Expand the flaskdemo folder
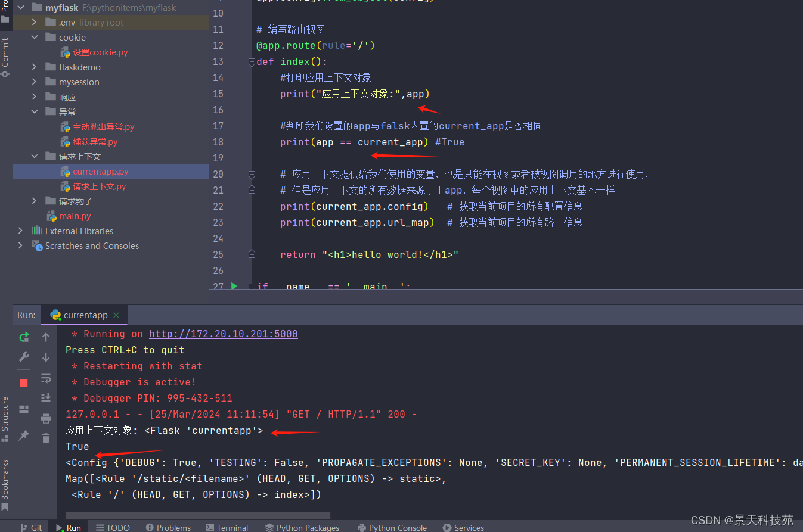 pyautogui.click(x=34, y=67)
